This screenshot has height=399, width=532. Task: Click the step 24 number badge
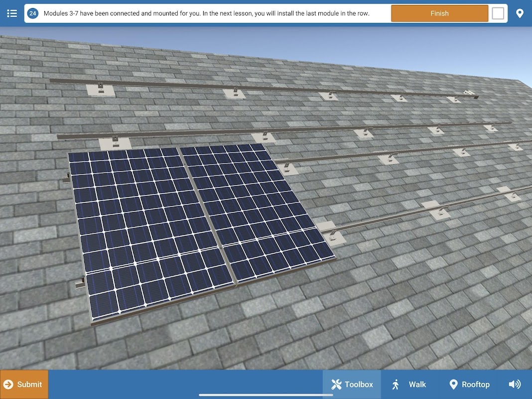click(x=32, y=13)
